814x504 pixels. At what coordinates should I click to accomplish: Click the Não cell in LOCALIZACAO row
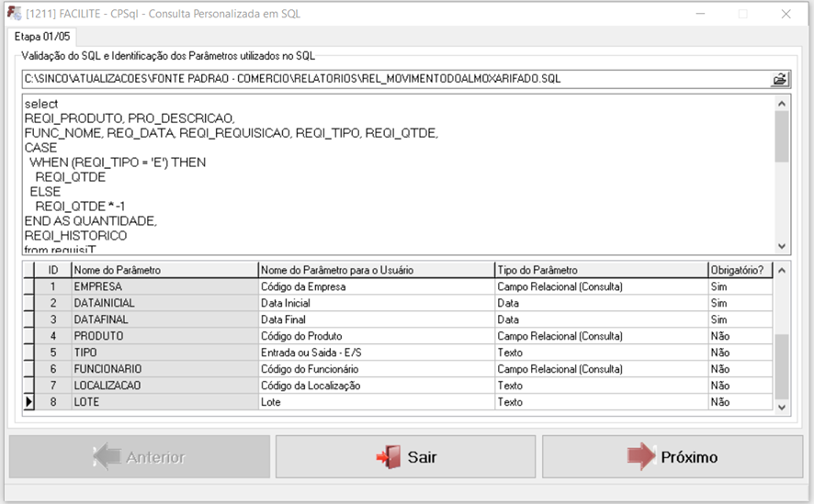741,386
